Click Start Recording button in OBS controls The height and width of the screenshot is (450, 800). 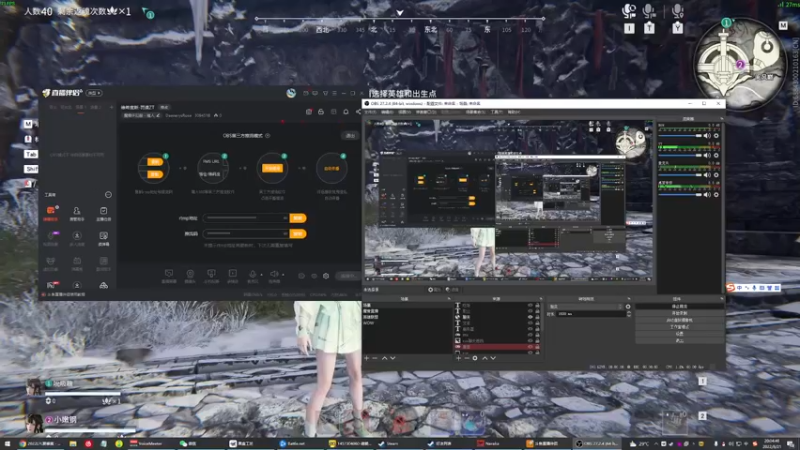click(679, 313)
